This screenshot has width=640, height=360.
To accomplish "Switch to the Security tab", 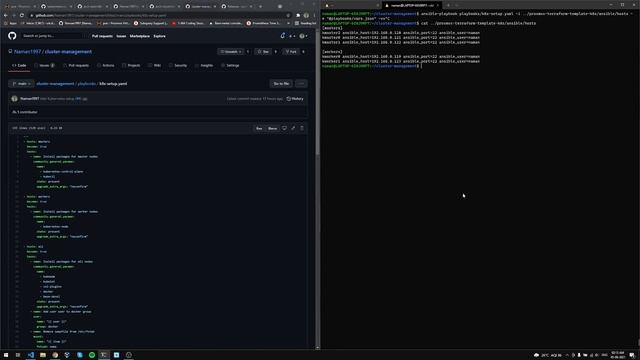I will coord(178,65).
